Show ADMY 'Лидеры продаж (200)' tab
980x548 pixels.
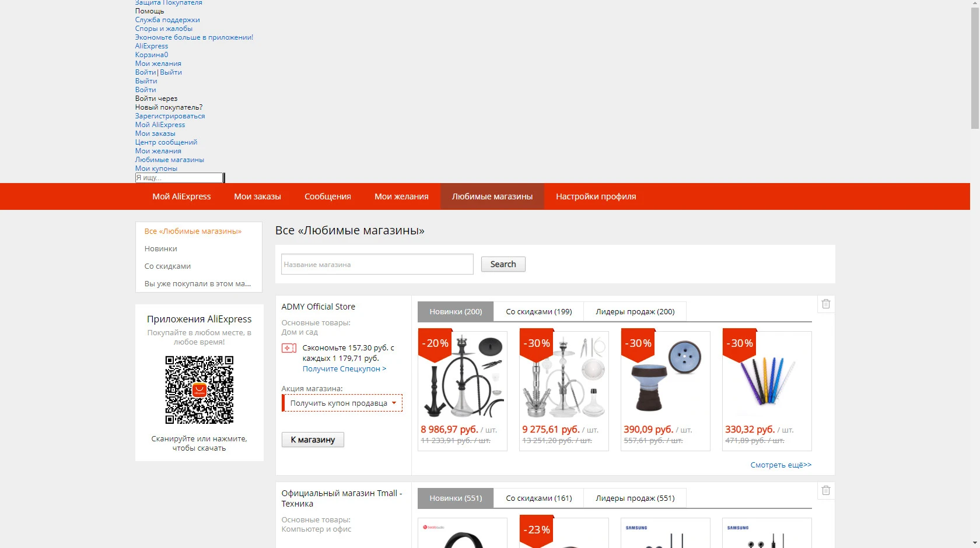click(635, 311)
